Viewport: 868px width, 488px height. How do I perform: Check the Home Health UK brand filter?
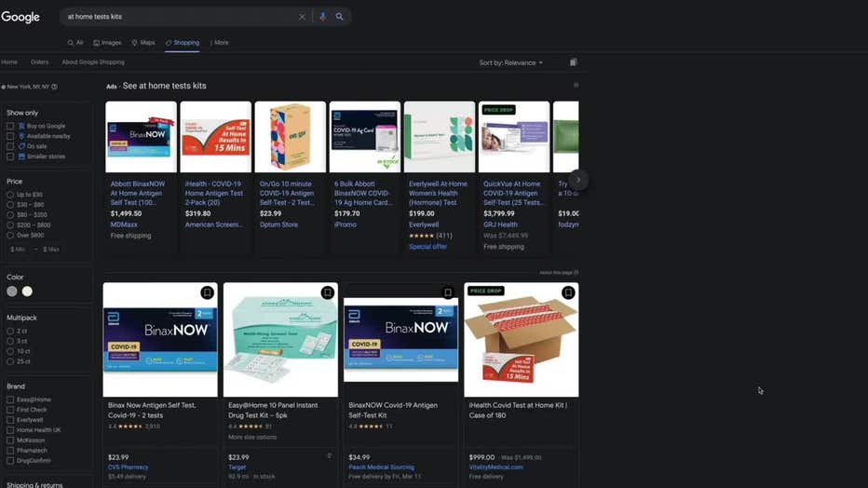click(x=10, y=430)
